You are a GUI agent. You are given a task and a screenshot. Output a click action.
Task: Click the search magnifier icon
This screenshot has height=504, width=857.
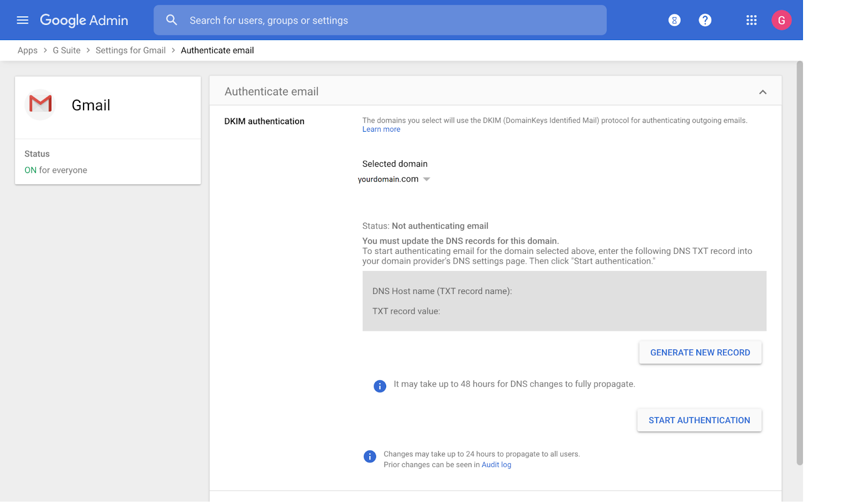(171, 20)
